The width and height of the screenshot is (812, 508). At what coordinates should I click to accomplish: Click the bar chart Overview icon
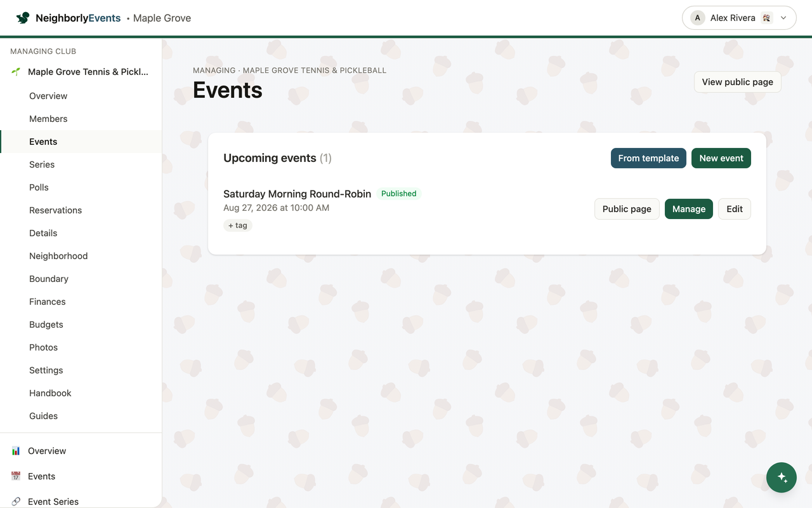[16, 451]
